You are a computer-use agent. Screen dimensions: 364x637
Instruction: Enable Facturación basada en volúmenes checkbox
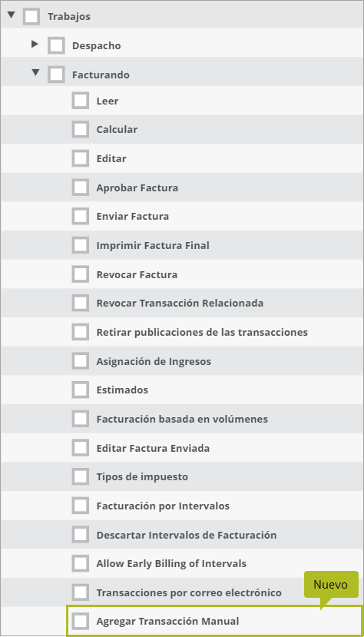tap(81, 419)
